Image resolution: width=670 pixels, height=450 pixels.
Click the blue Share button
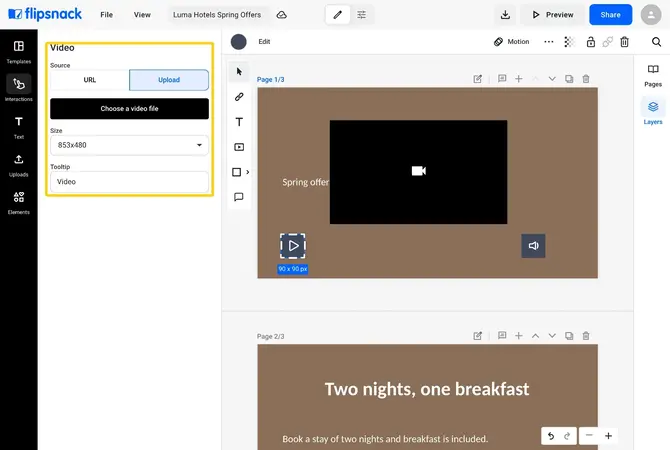click(610, 15)
